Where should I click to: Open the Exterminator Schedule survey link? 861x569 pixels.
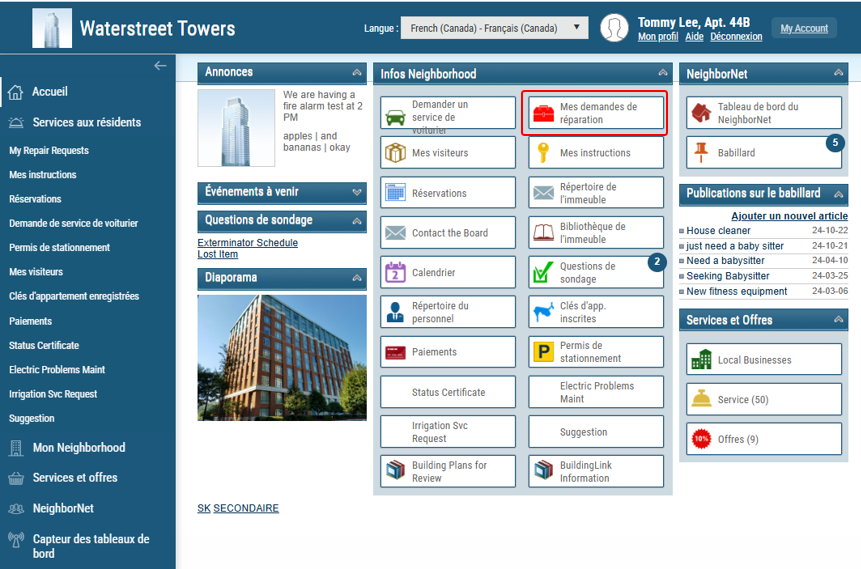click(x=248, y=243)
